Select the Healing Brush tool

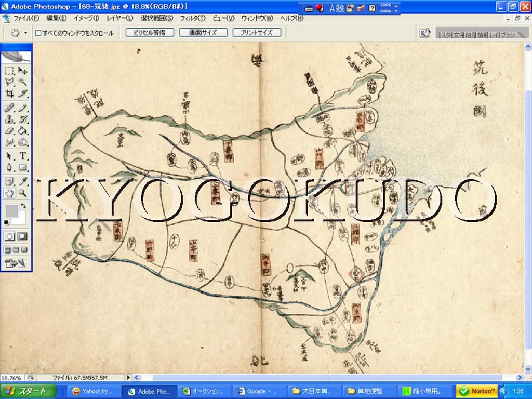pyautogui.click(x=9, y=108)
